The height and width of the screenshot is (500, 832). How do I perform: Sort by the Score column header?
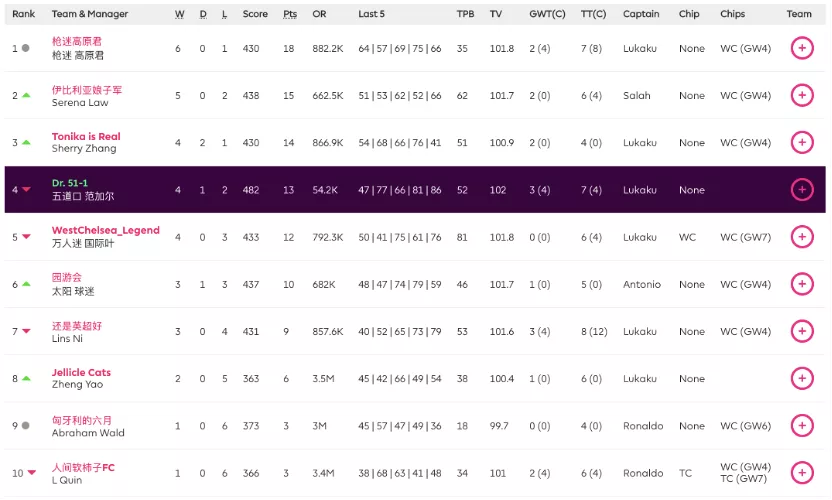tap(255, 14)
